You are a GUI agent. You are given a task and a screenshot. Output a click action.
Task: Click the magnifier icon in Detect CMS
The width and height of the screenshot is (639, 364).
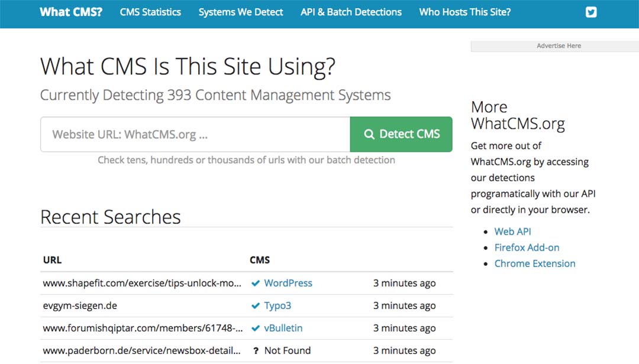coord(369,135)
